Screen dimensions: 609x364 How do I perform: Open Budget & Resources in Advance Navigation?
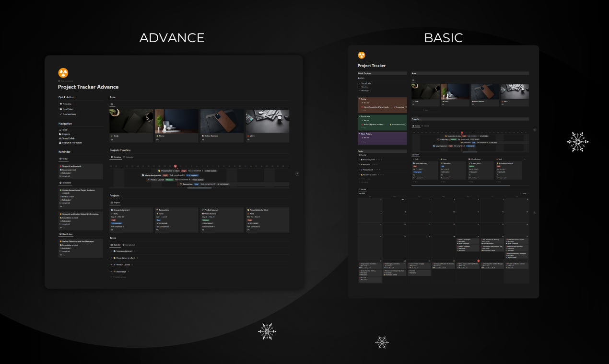click(70, 142)
